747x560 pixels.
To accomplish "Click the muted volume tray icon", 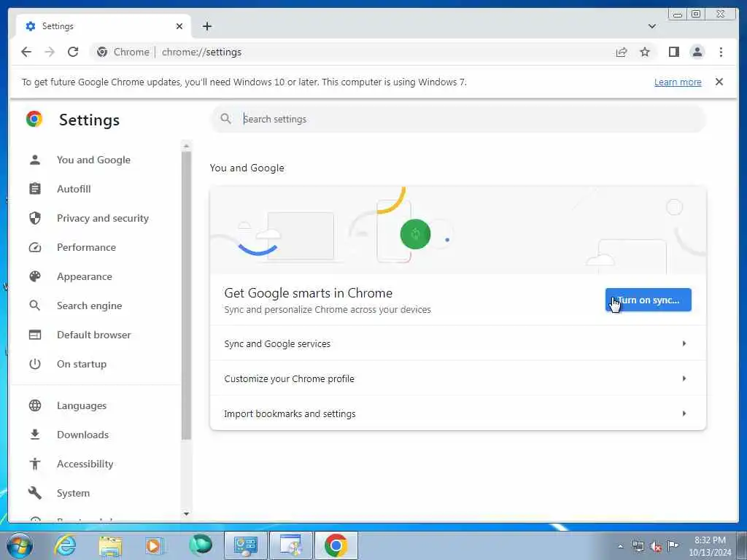I will [656, 546].
